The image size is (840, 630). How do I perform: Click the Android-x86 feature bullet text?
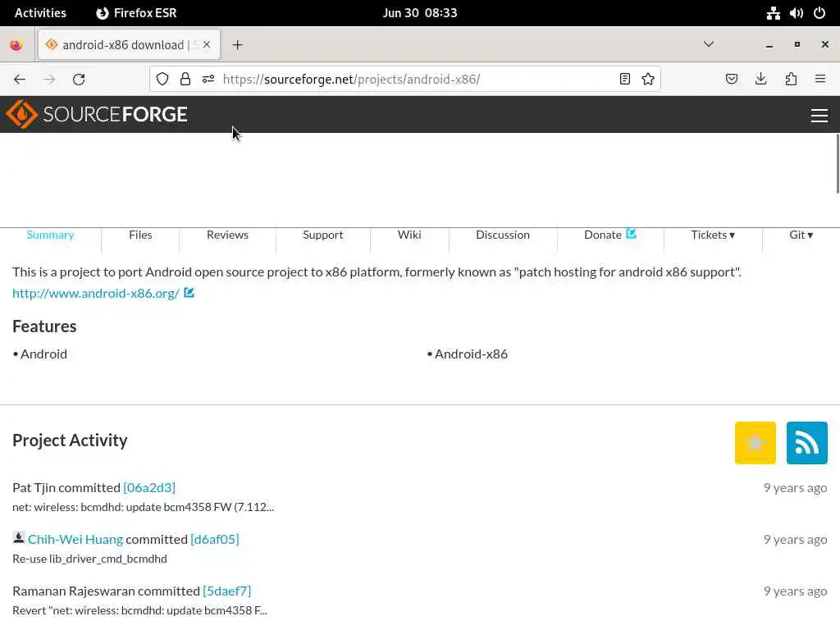471,354
